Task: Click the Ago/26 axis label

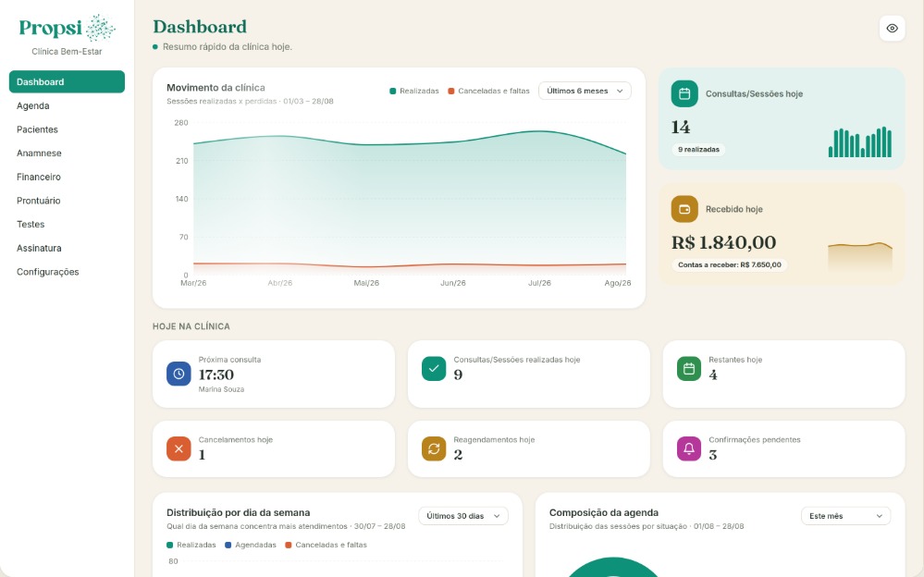Action: tap(618, 283)
